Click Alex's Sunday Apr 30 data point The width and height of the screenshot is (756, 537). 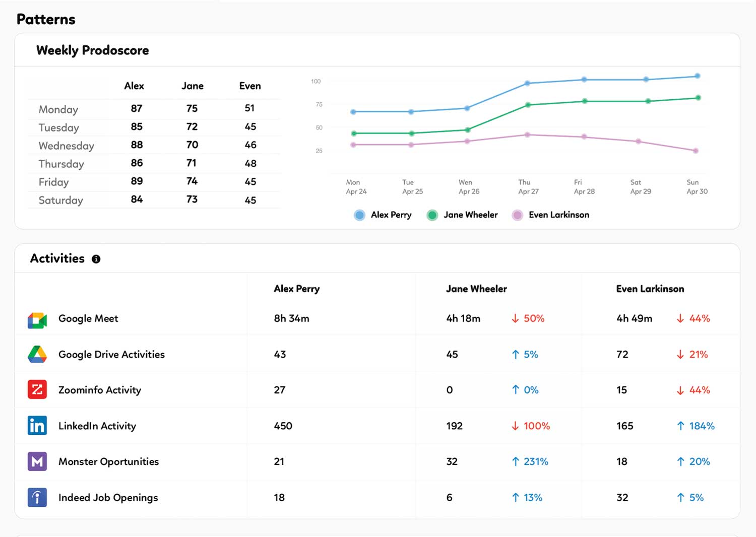pos(698,76)
